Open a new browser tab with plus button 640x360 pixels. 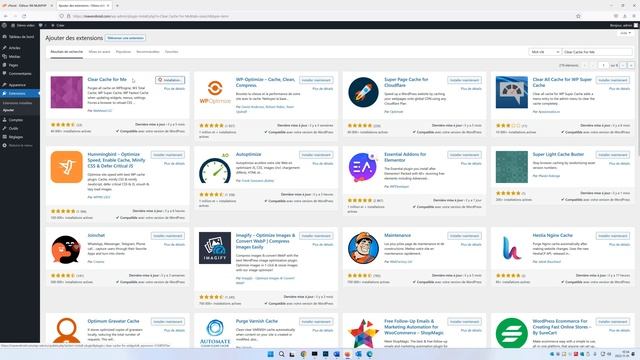click(x=117, y=6)
